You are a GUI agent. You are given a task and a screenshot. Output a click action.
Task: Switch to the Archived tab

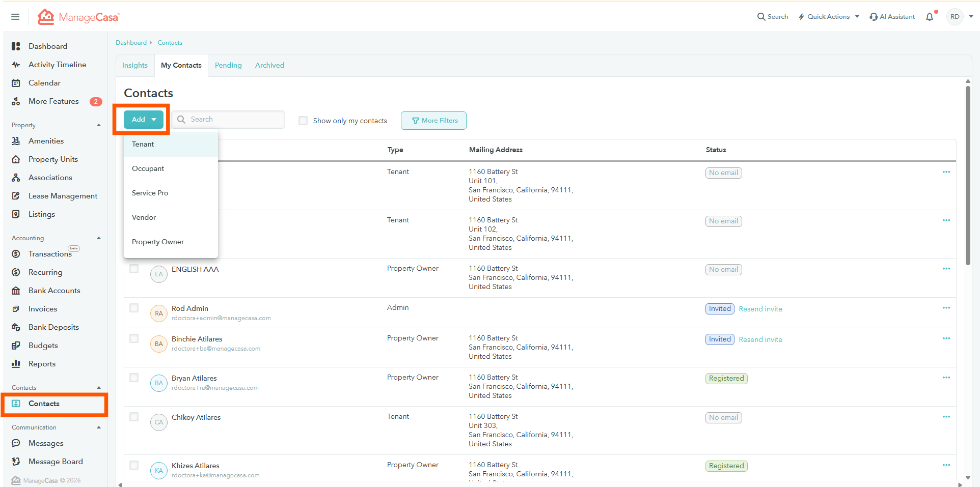tap(269, 65)
